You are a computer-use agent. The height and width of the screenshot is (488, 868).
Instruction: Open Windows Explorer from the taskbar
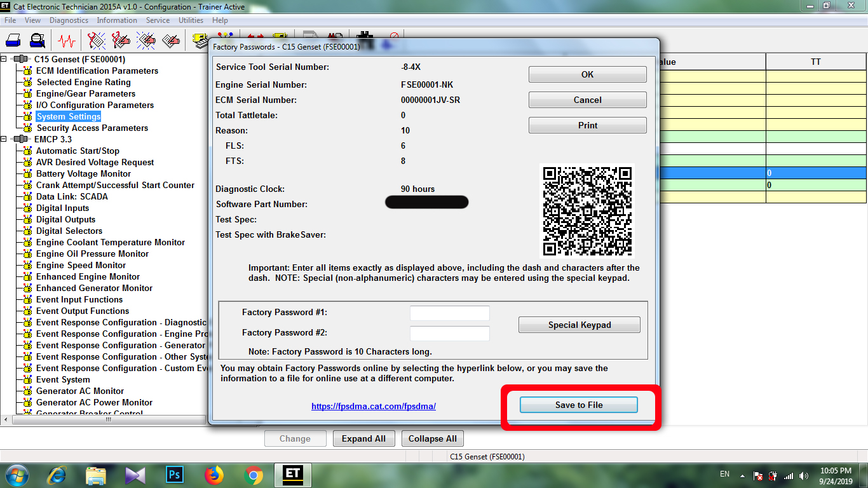[x=96, y=475]
